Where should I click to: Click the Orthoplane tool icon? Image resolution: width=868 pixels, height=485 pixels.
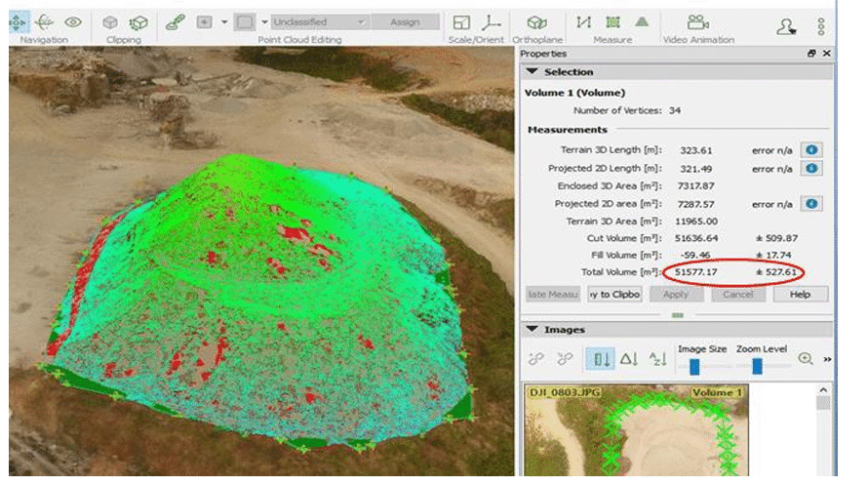coord(536,22)
